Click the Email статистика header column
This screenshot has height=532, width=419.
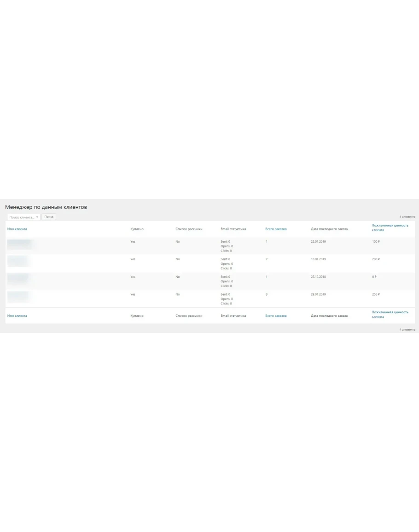point(233,229)
